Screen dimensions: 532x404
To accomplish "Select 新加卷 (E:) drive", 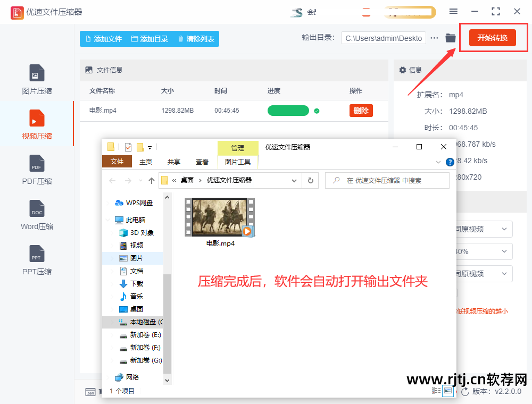I will (140, 335).
